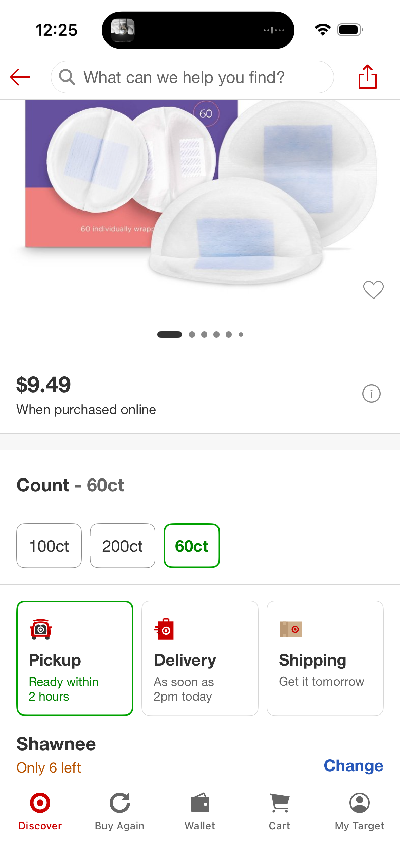The width and height of the screenshot is (400, 868).
Task: Change the Shawnee pickup store
Action: click(353, 765)
